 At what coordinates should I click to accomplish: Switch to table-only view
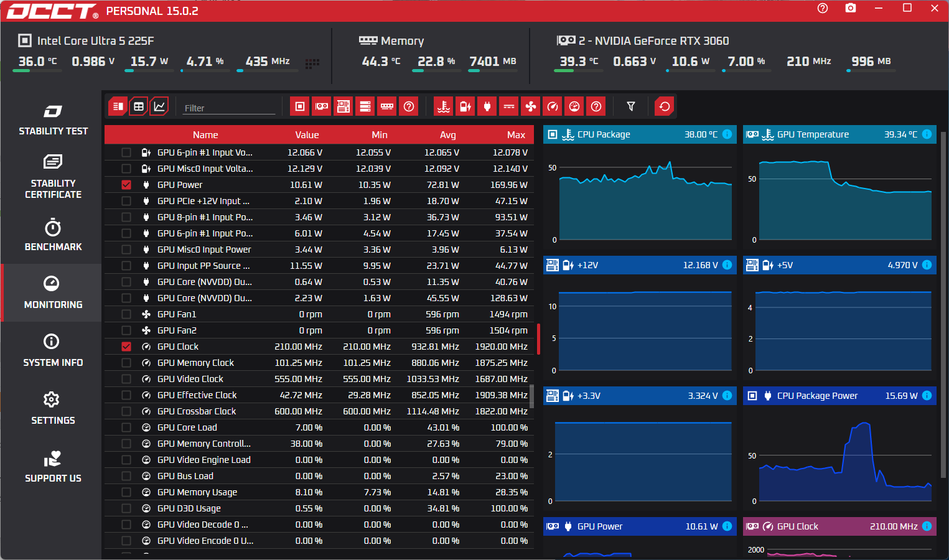pyautogui.click(x=139, y=106)
